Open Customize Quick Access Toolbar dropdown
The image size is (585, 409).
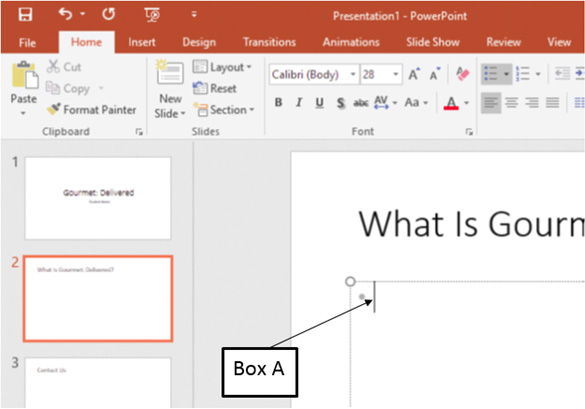coord(194,15)
